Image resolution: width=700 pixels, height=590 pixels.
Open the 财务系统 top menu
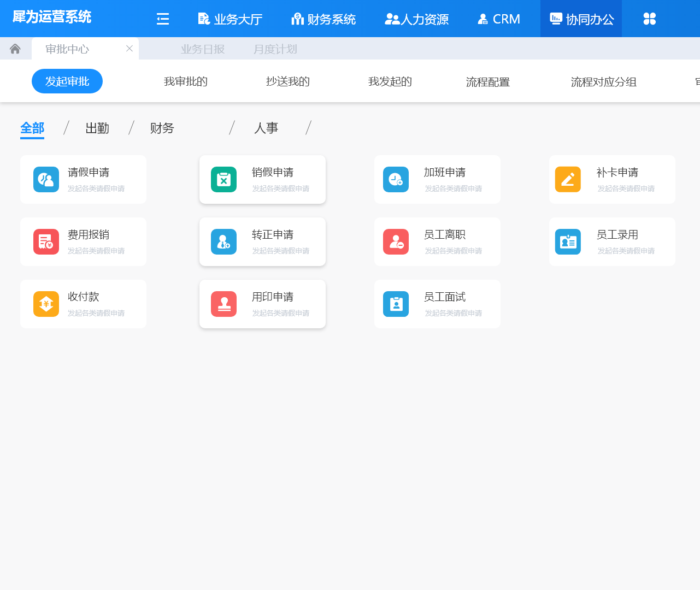tap(323, 19)
